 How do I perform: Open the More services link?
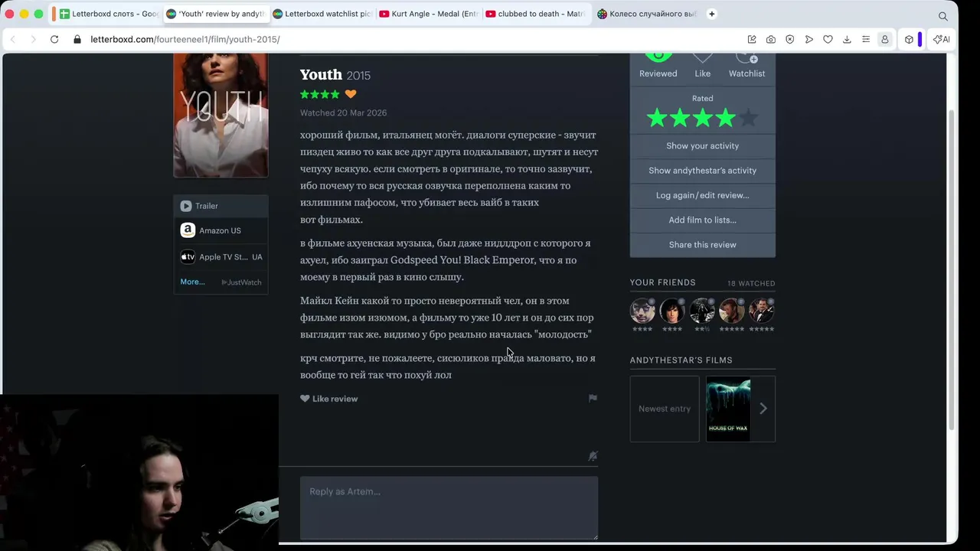tap(192, 282)
